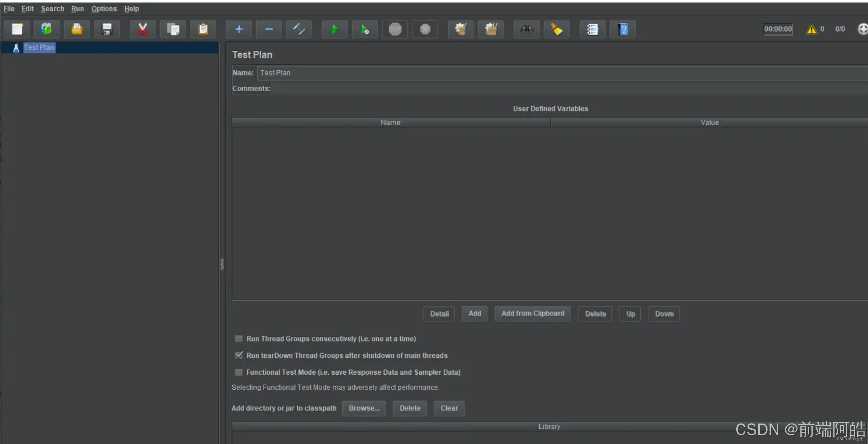
Task: Enable Functional Test Mode checkbox
Action: 239,372
